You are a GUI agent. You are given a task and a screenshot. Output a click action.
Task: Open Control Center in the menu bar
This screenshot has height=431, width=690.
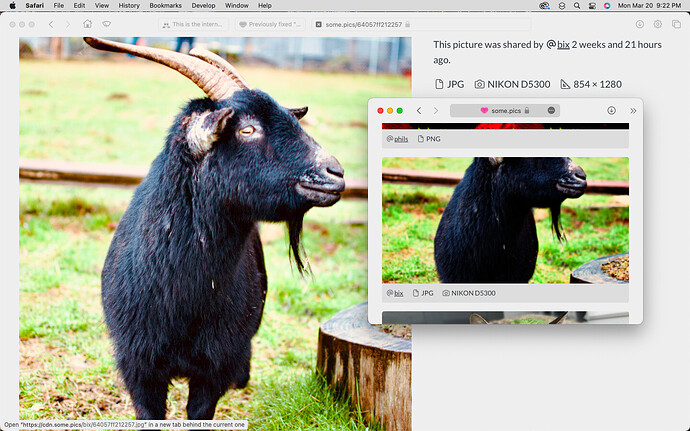(x=592, y=5)
